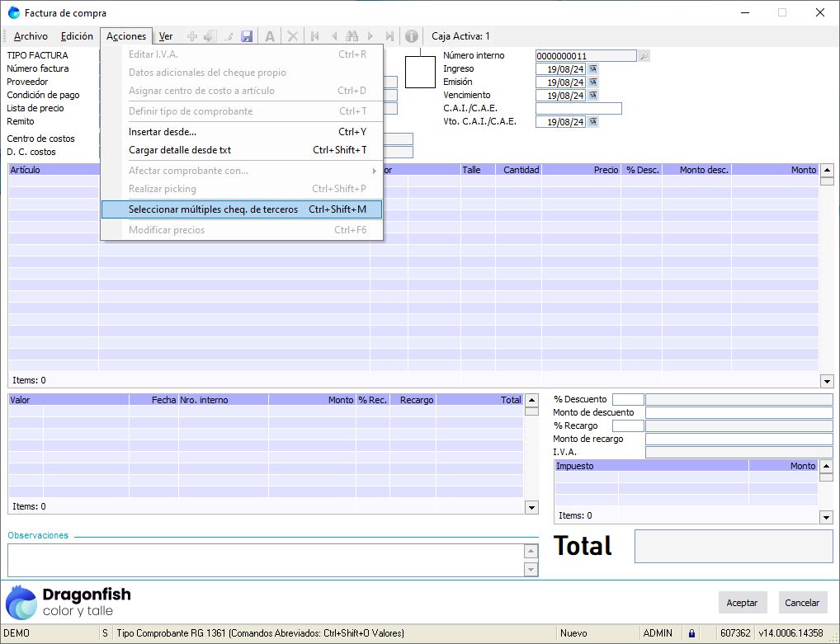Click Impuesto grid scroll up arrow
This screenshot has width=840, height=644.
pyautogui.click(x=826, y=466)
